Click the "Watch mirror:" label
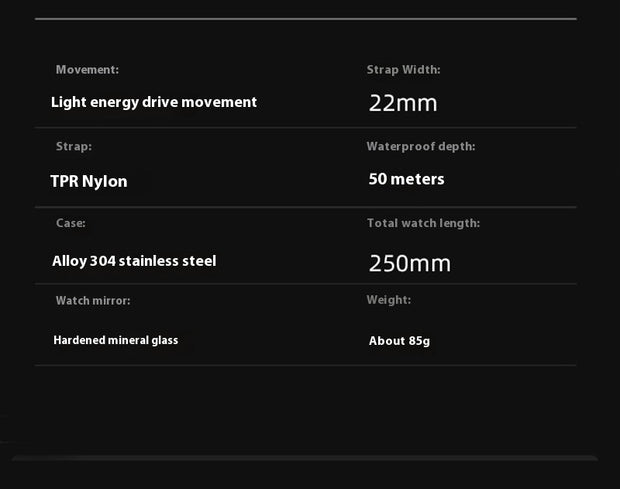The height and width of the screenshot is (489, 620). point(92,300)
